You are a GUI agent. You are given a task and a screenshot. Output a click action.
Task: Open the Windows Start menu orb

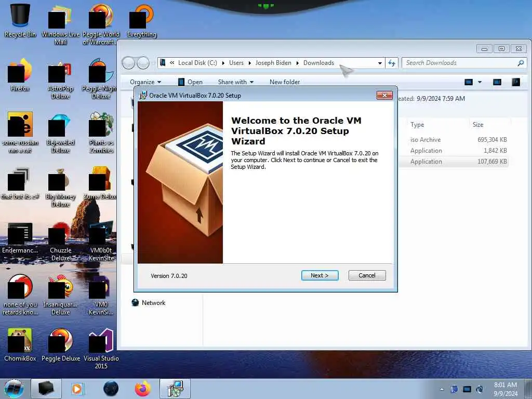(x=14, y=389)
